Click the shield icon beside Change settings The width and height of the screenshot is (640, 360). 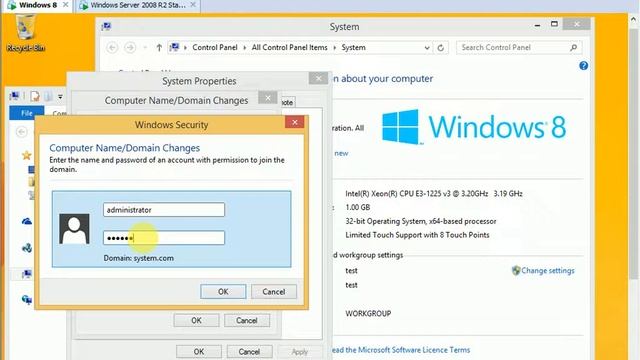click(x=516, y=271)
